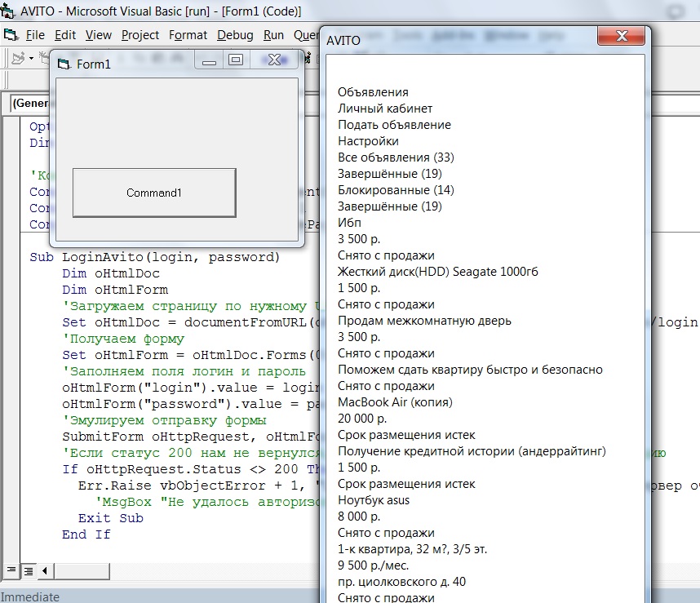
Task: Click the 'SubmitForm oHttpRequest' code line
Action: [191, 437]
